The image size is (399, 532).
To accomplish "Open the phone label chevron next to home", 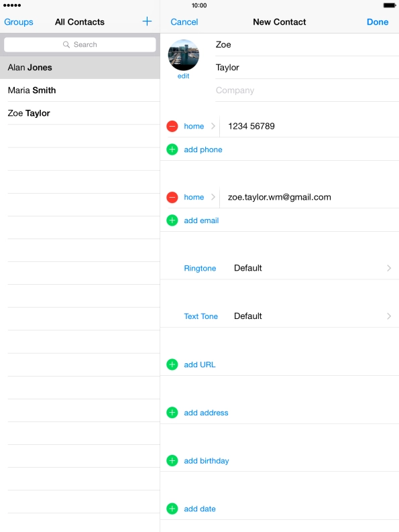I will pyautogui.click(x=213, y=126).
